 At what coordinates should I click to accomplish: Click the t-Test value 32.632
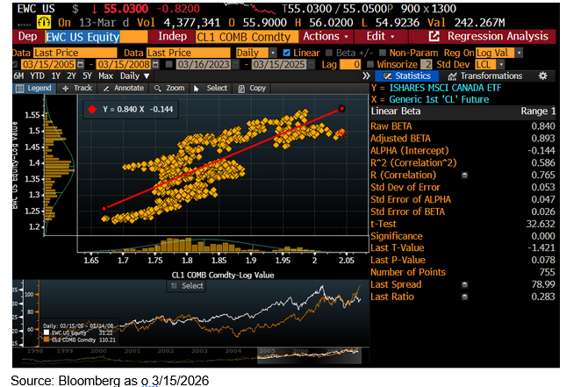541,224
